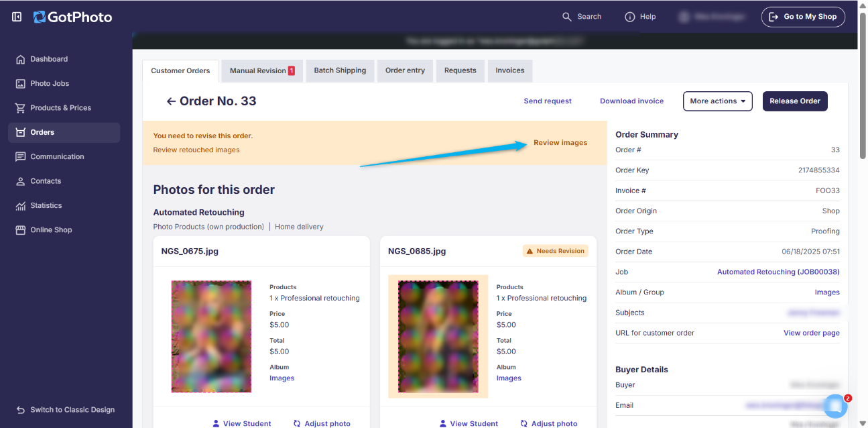Viewport: 868px width, 428px height.
Task: Open Images album link under NGS_0675.jpg
Action: pyautogui.click(x=282, y=378)
